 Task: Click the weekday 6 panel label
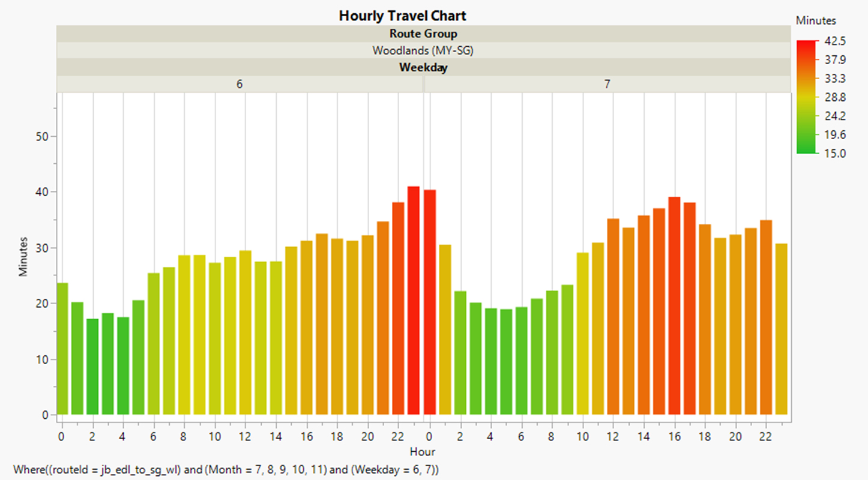point(240,84)
